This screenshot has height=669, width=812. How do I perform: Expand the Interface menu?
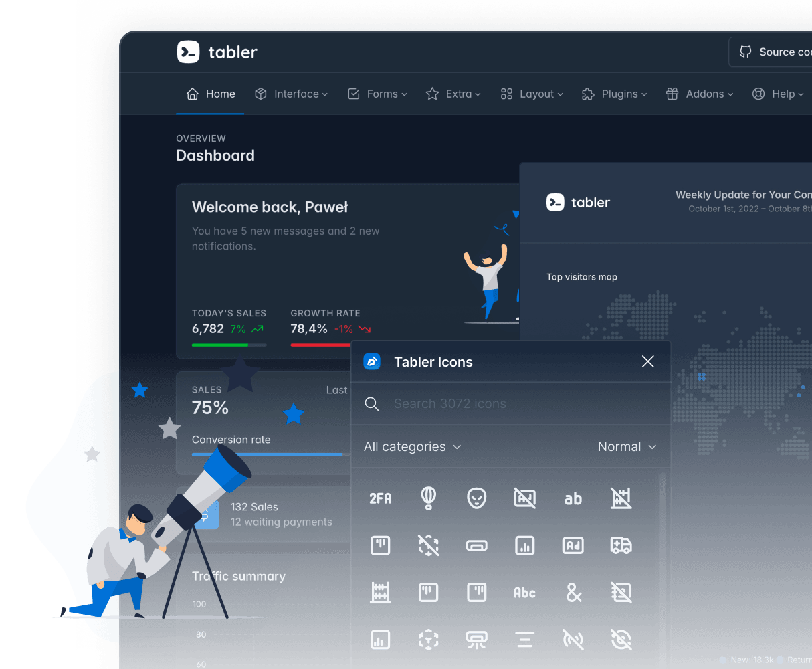click(291, 94)
